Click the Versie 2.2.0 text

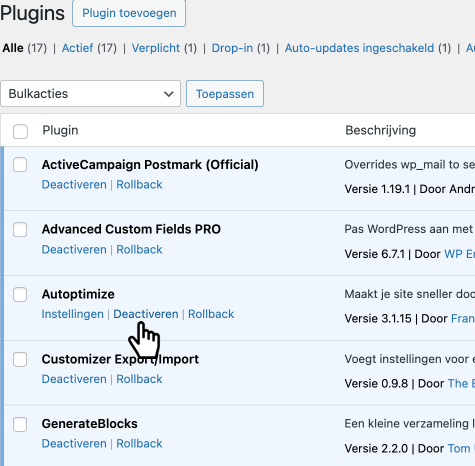click(376, 449)
